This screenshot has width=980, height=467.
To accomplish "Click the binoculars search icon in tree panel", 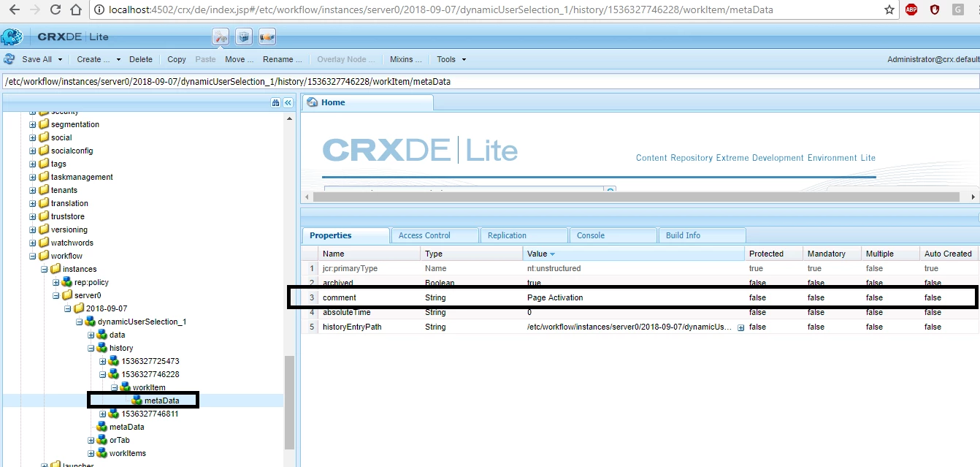I will (275, 103).
